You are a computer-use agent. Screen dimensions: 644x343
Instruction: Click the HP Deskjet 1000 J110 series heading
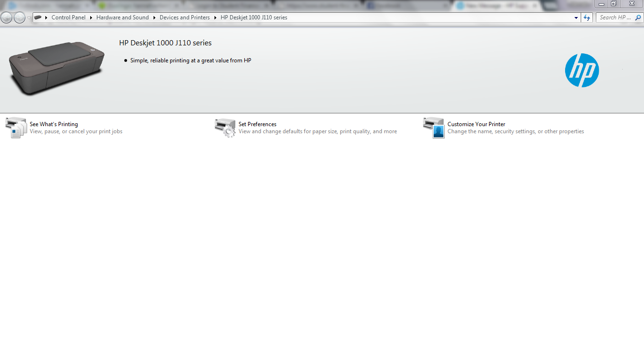click(x=165, y=43)
